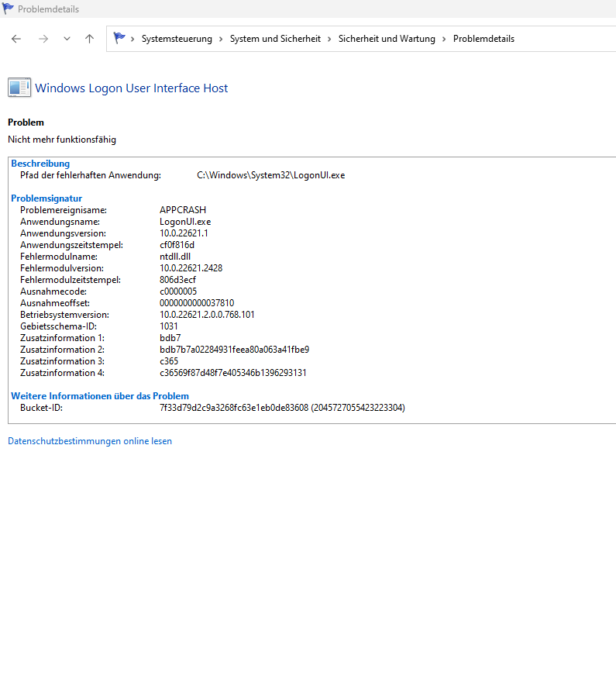
Task: Click the locale ID value 1031
Action: (168, 326)
